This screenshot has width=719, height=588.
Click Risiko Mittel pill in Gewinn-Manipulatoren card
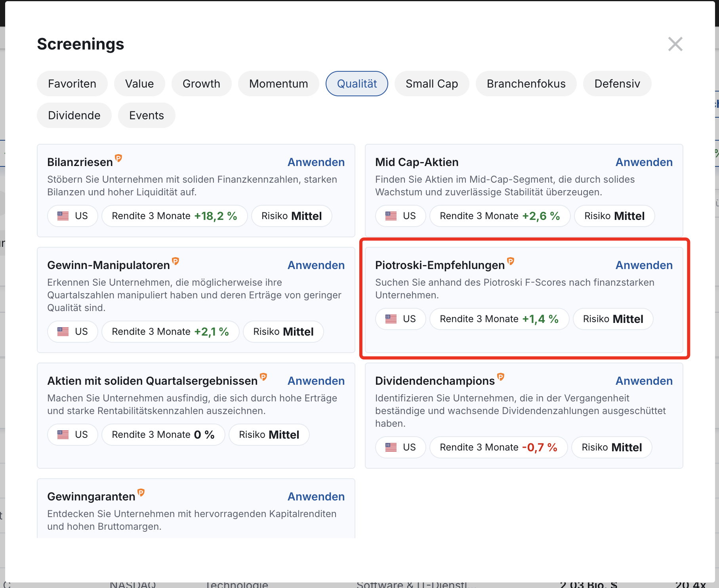[x=283, y=332]
